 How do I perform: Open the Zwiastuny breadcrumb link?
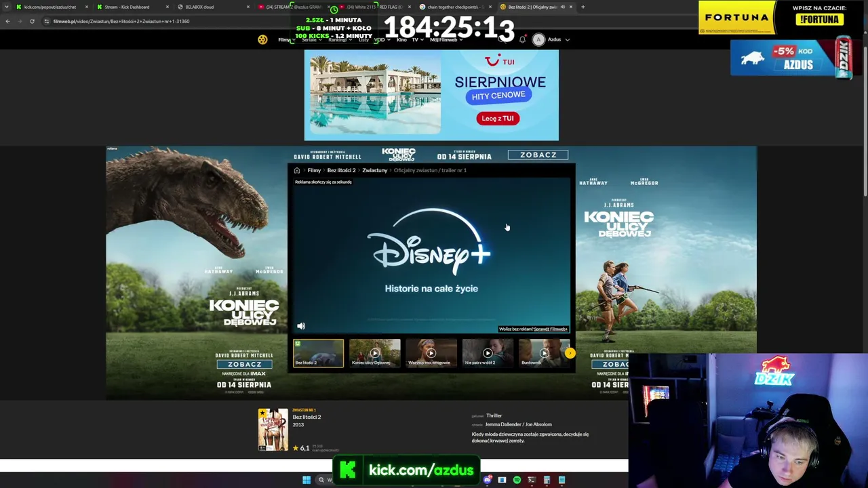click(374, 170)
